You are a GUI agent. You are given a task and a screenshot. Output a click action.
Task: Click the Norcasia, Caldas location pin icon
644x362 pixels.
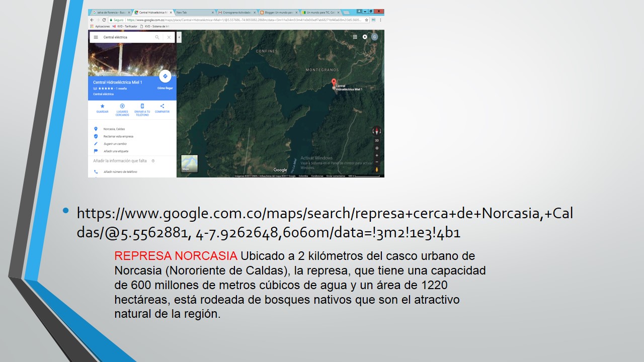coord(96,129)
